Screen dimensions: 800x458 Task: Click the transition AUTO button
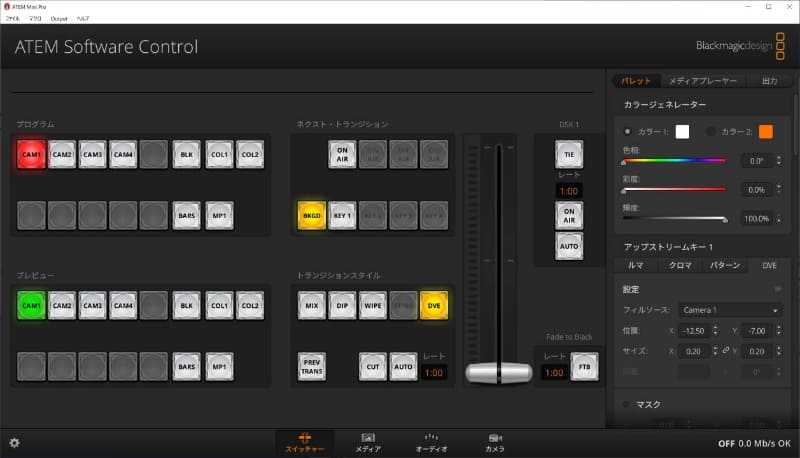[403, 366]
